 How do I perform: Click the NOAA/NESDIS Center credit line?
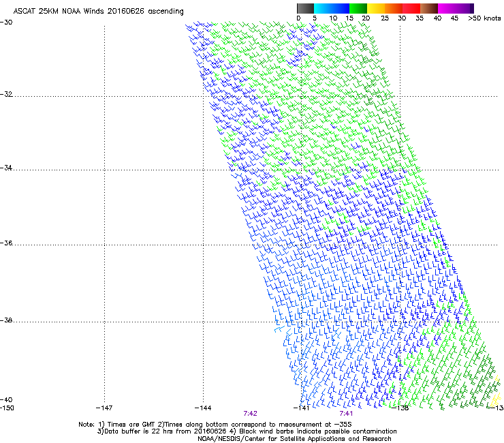click(294, 439)
